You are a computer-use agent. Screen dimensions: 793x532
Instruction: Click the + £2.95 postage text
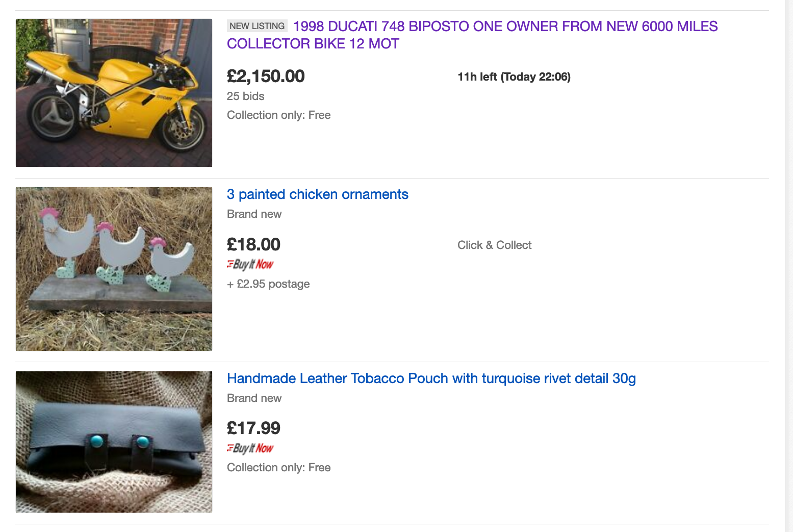[x=268, y=284]
